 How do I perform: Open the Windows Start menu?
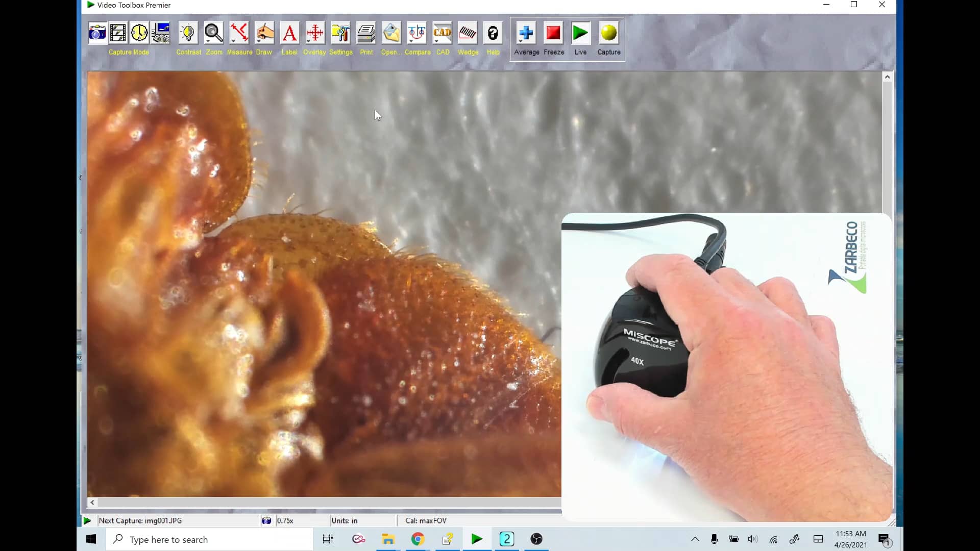(91, 539)
